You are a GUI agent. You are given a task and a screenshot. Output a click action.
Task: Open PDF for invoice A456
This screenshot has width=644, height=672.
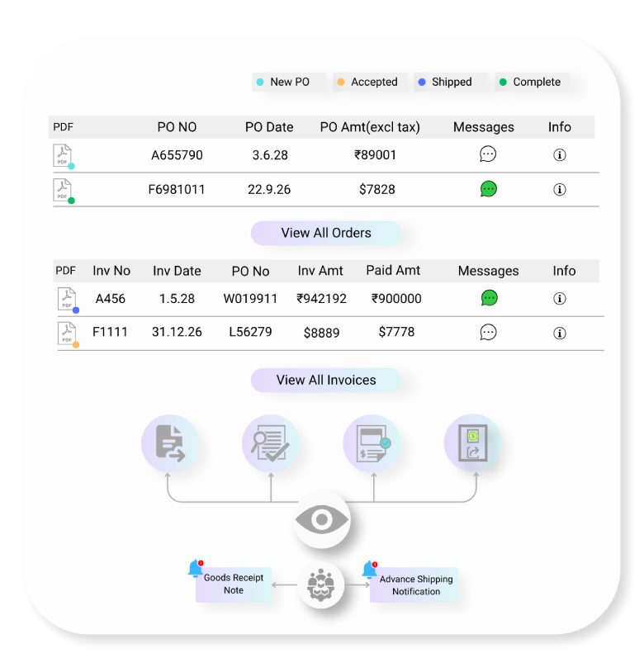[x=67, y=299]
